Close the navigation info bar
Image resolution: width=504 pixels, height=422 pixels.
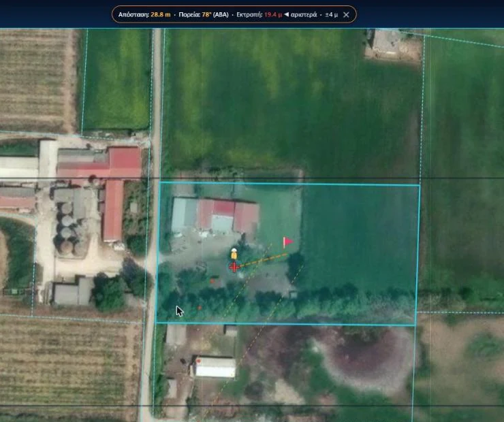[346, 15]
